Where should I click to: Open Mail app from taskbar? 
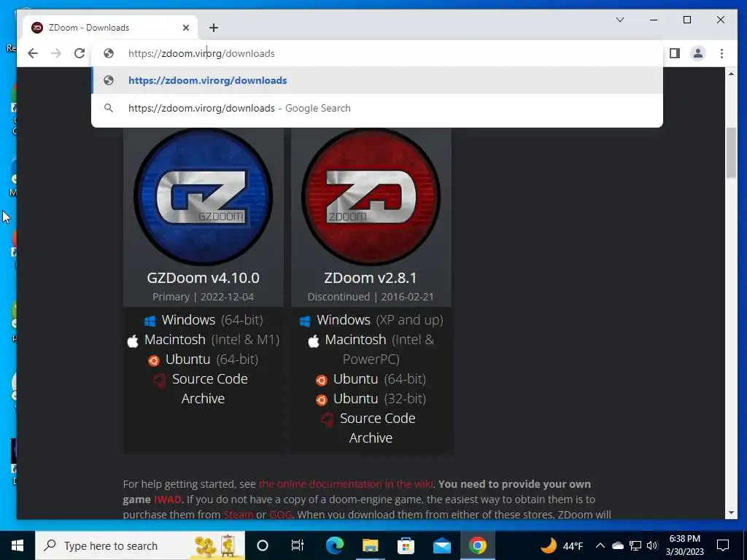click(x=441, y=545)
